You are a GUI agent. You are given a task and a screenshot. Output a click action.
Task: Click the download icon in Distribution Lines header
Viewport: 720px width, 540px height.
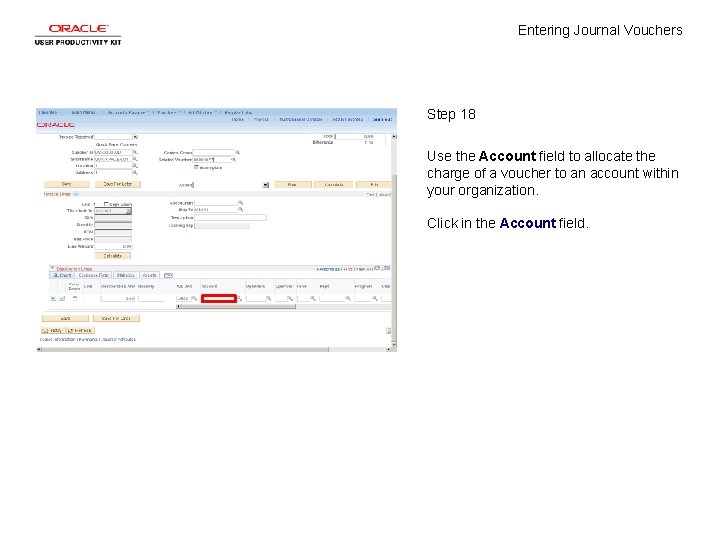point(387,268)
